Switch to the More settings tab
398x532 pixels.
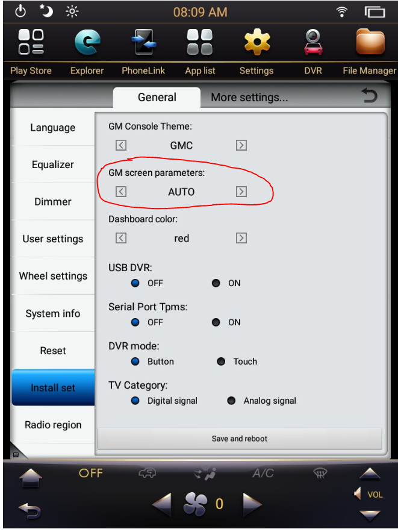coord(249,98)
